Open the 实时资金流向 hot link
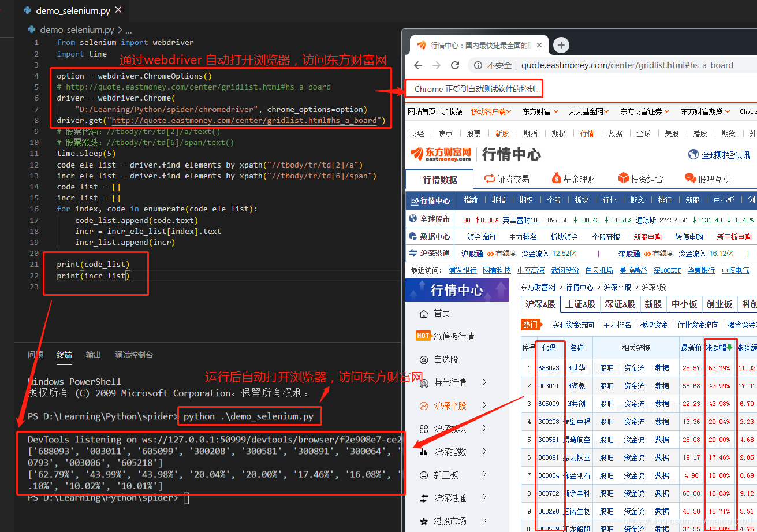 click(573, 325)
